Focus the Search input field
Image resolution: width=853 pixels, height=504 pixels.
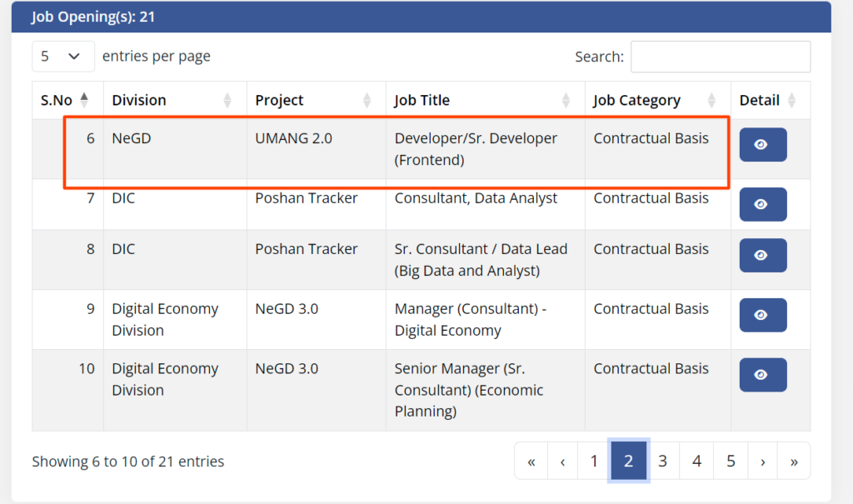click(x=721, y=57)
